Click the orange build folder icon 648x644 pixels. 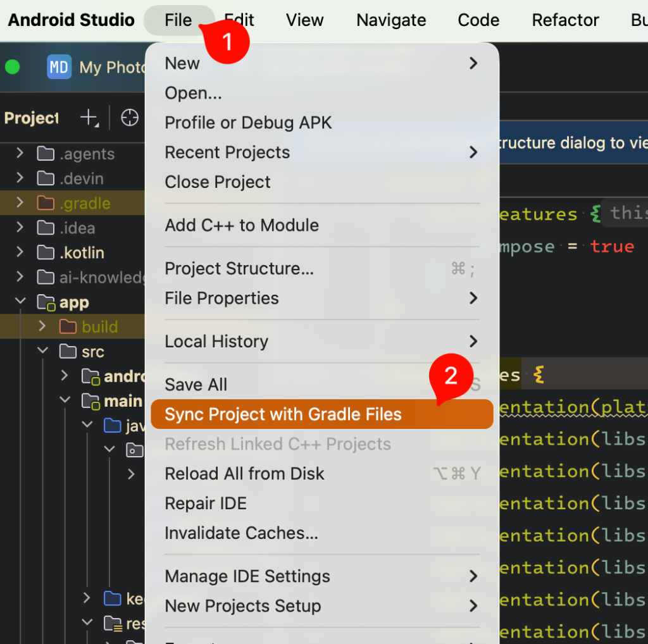point(68,327)
